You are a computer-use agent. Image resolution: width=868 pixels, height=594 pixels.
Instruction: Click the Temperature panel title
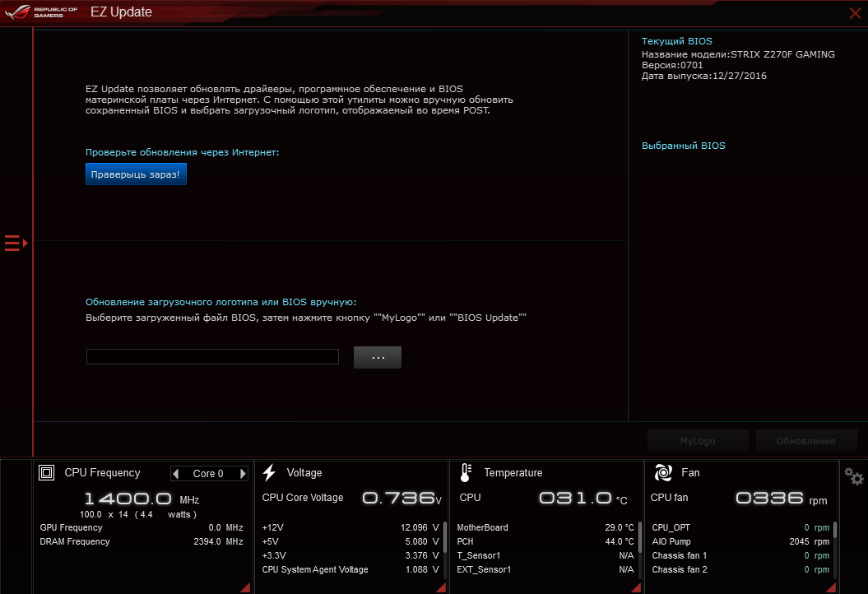[513, 473]
